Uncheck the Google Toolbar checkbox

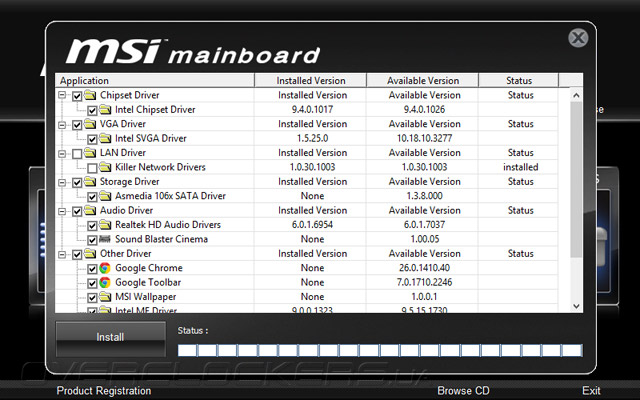(x=92, y=283)
